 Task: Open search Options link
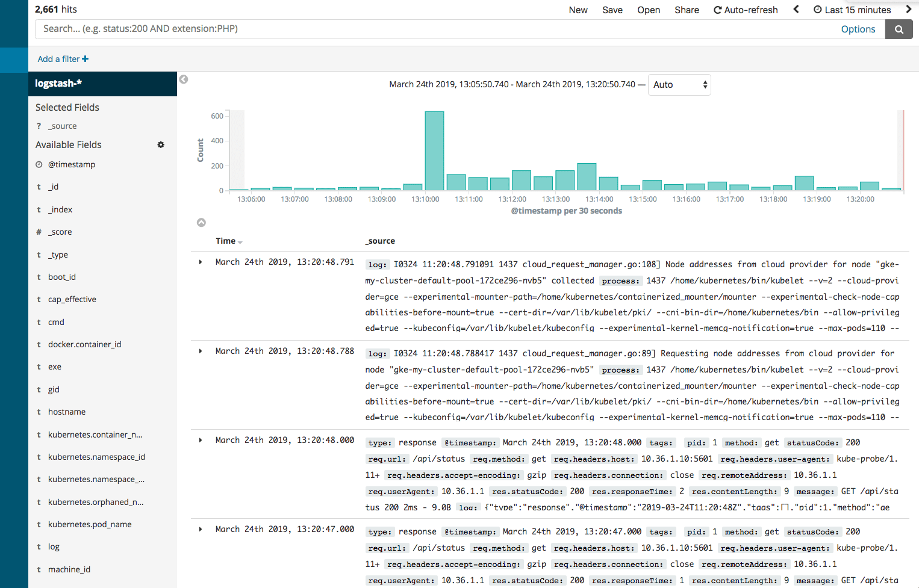pyautogui.click(x=858, y=29)
